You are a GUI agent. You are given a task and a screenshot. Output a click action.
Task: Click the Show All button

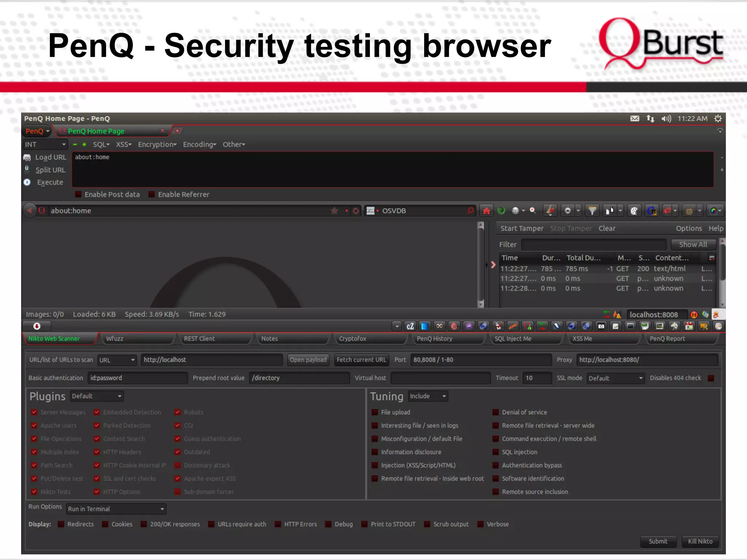tap(693, 245)
